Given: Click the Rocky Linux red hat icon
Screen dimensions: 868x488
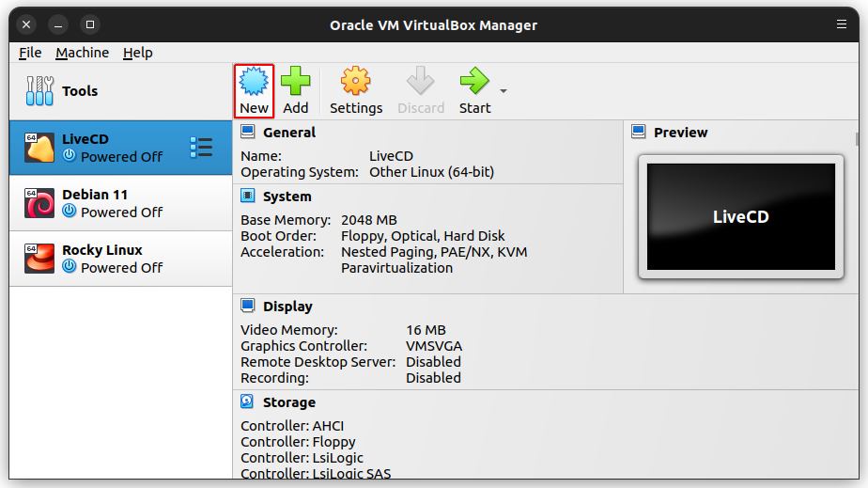Looking at the screenshot, I should (x=39, y=259).
